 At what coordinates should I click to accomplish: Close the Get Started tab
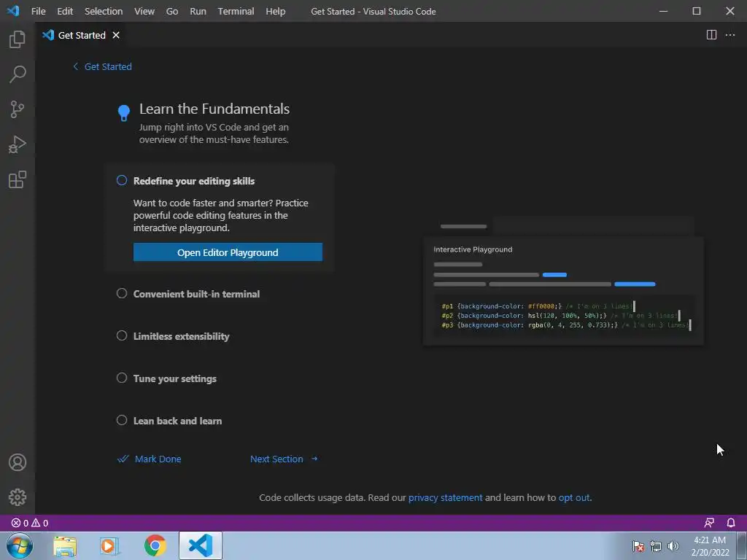(x=116, y=35)
